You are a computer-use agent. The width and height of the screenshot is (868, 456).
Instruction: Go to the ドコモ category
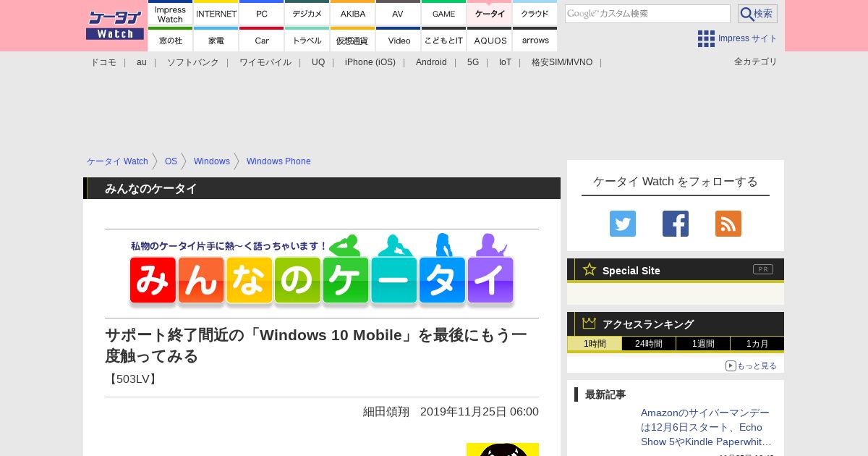tap(103, 62)
